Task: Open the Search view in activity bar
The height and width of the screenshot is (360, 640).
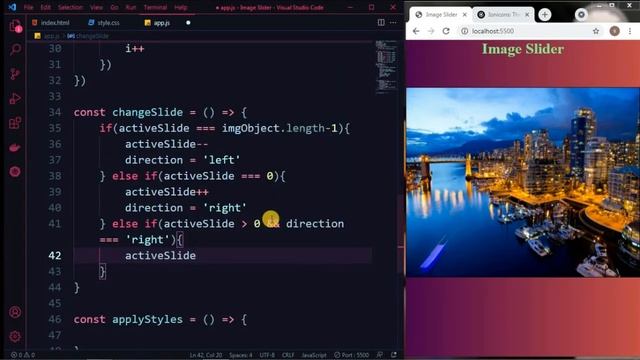Action: click(15, 50)
